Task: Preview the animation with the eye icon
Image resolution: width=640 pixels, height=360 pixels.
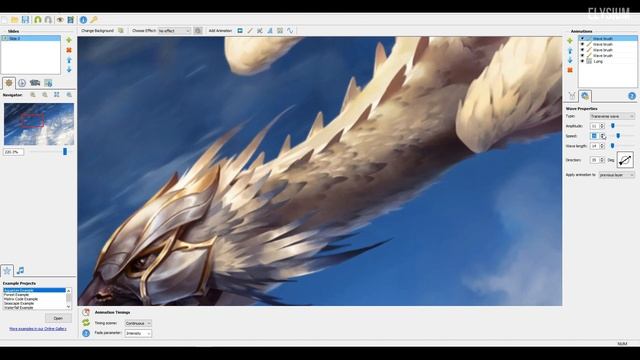Action: (60, 20)
